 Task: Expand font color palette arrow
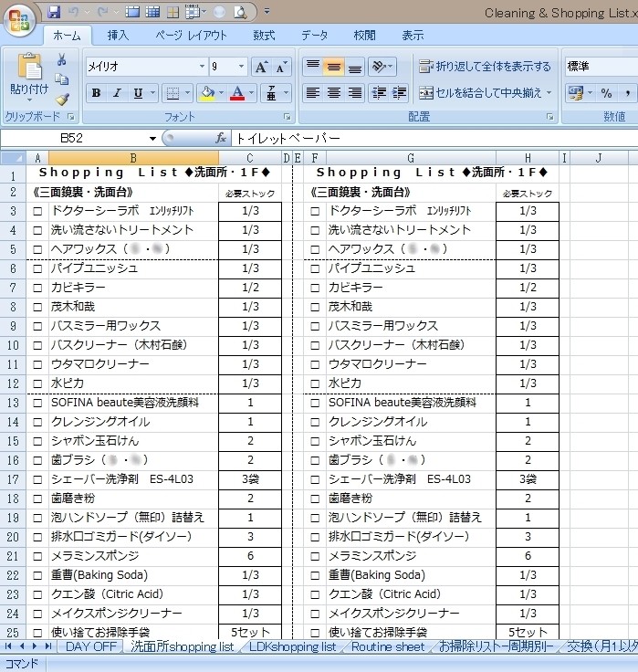click(251, 93)
